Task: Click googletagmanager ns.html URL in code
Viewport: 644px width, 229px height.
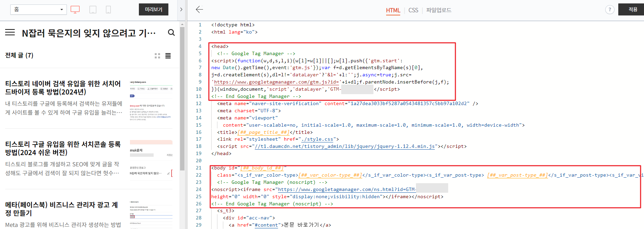Action: click(347, 189)
